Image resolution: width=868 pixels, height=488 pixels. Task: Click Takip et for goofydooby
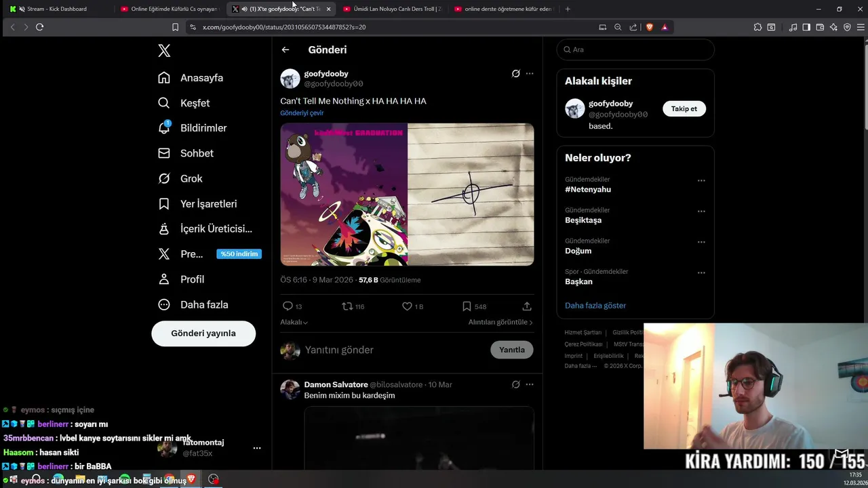(684, 109)
